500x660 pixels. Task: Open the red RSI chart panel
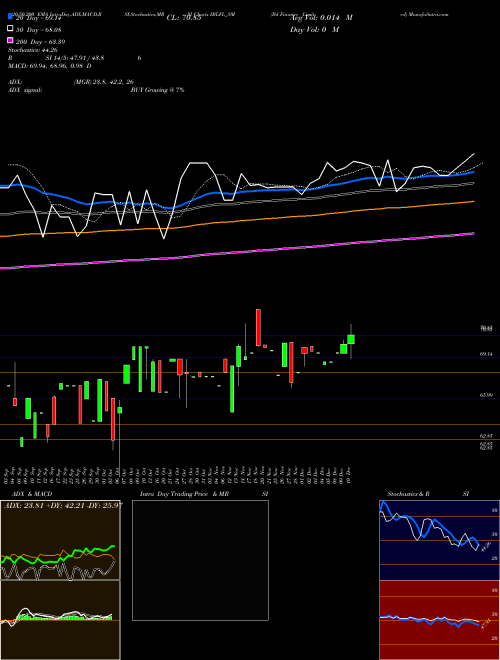pos(439,620)
